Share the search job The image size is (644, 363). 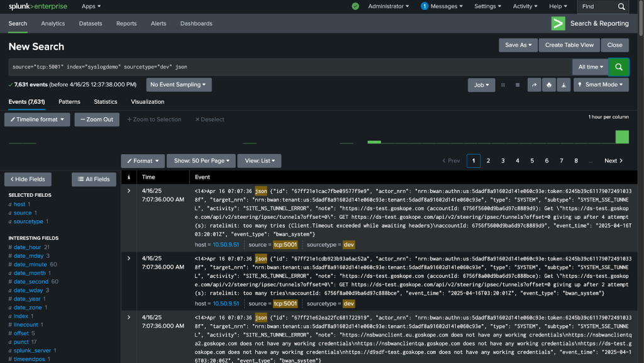click(x=534, y=85)
